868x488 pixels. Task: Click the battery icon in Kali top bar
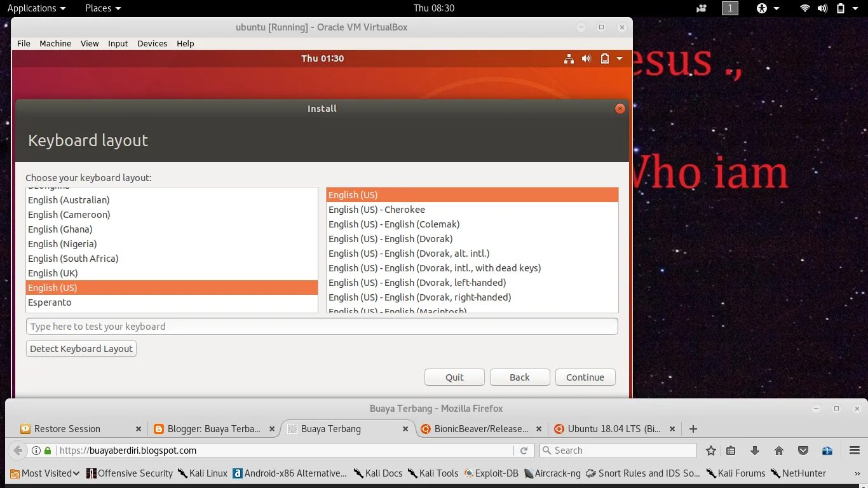tap(840, 8)
